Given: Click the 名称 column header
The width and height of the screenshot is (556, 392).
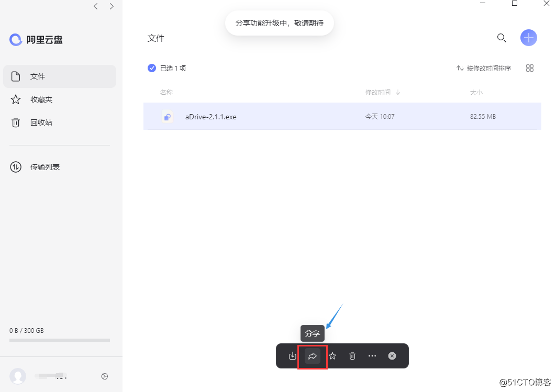Looking at the screenshot, I should pos(166,93).
